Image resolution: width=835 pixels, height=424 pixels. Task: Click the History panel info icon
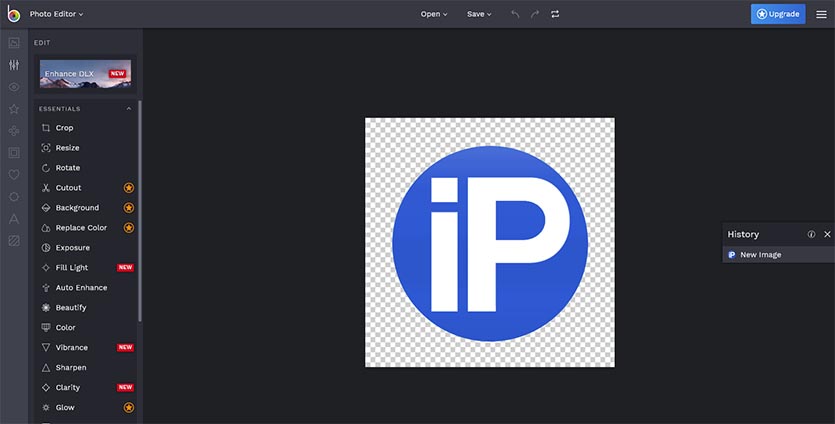(811, 234)
